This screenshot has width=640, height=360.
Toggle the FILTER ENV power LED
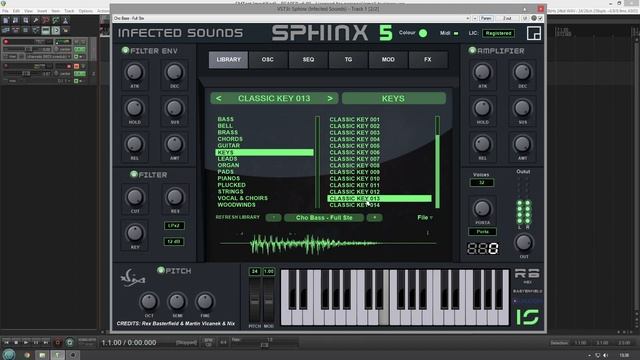[125, 51]
